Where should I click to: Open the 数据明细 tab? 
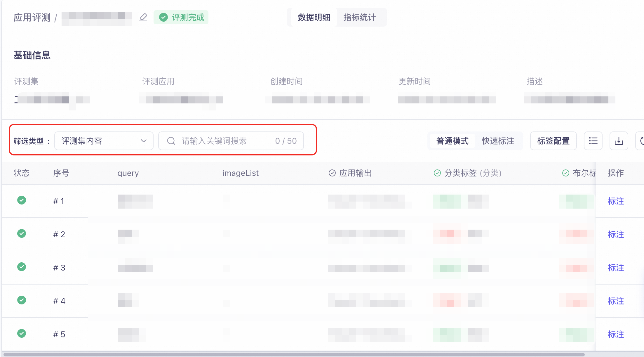[x=314, y=18]
